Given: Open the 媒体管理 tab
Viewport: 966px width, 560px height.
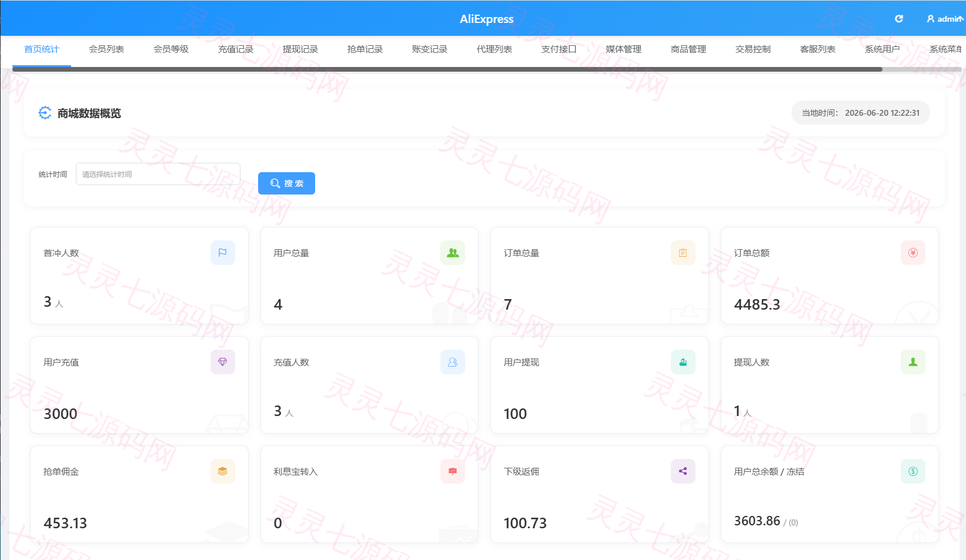Looking at the screenshot, I should click(x=624, y=49).
